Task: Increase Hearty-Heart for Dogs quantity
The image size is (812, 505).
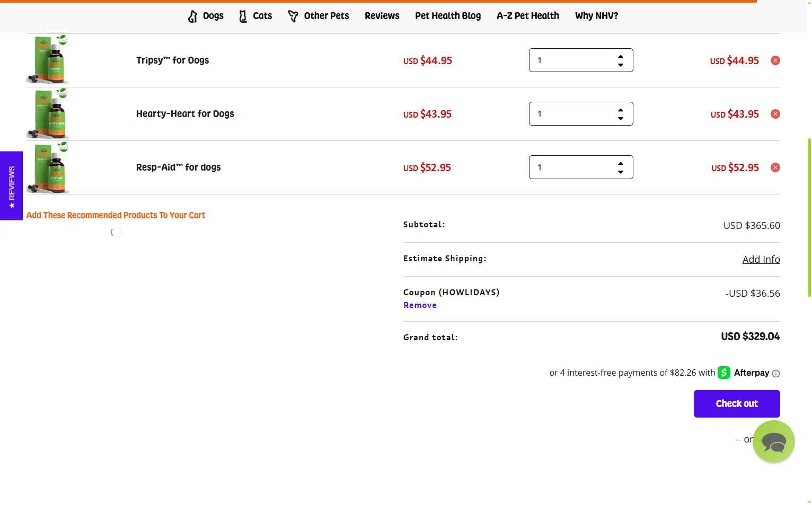Action: pos(620,110)
